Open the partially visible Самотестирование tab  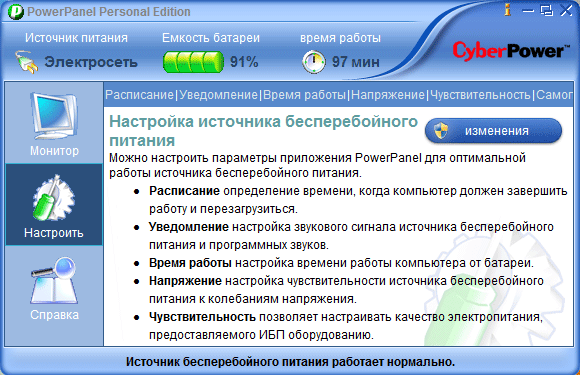[x=554, y=95]
